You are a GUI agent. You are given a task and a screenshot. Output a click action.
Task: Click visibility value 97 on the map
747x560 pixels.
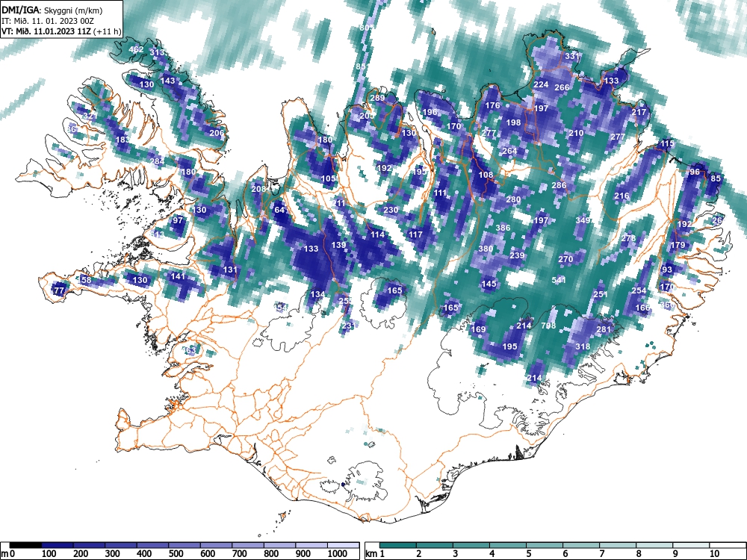[178, 220]
